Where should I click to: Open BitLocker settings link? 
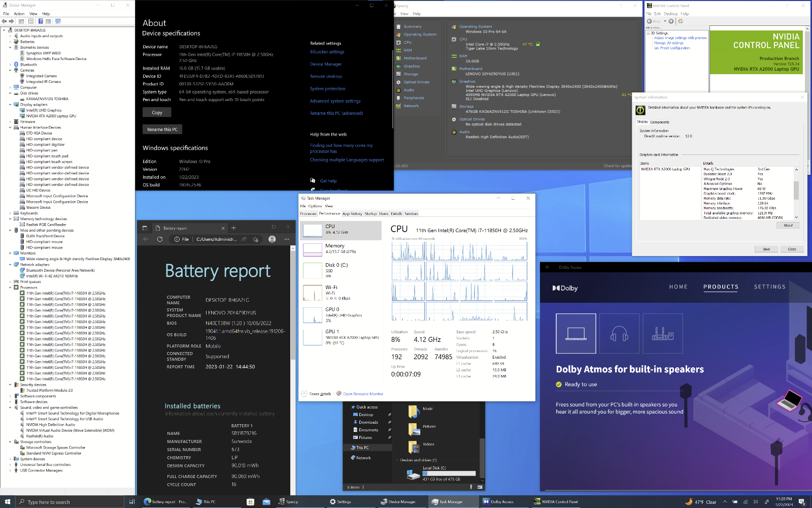point(327,52)
